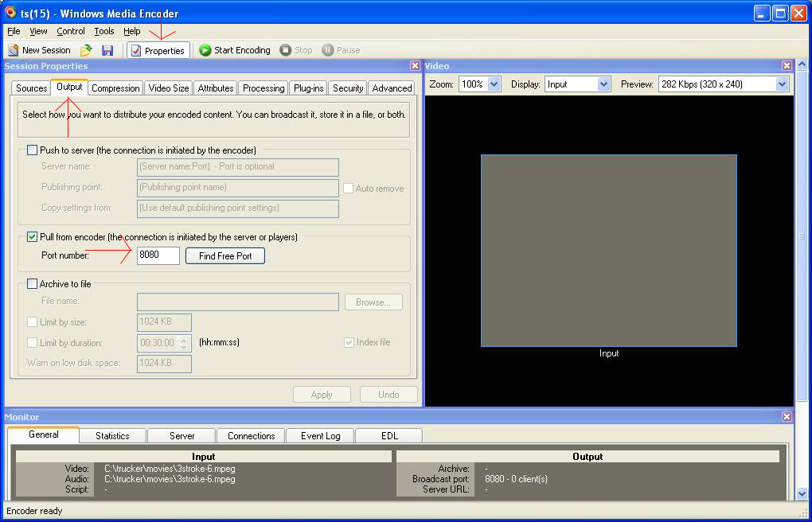Toggle the Auto remove checkbox
812x522 pixels.
(x=349, y=189)
